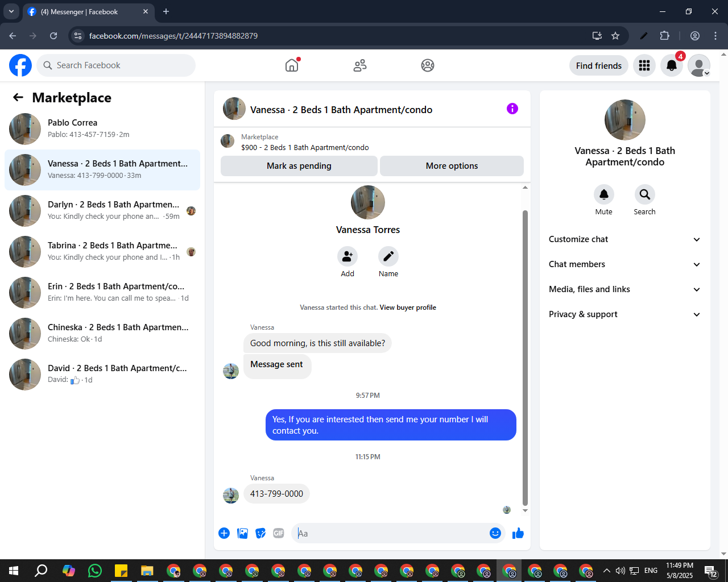This screenshot has width=728, height=582.
Task: Click Vanessa Torres large profile photo
Action: click(x=368, y=202)
